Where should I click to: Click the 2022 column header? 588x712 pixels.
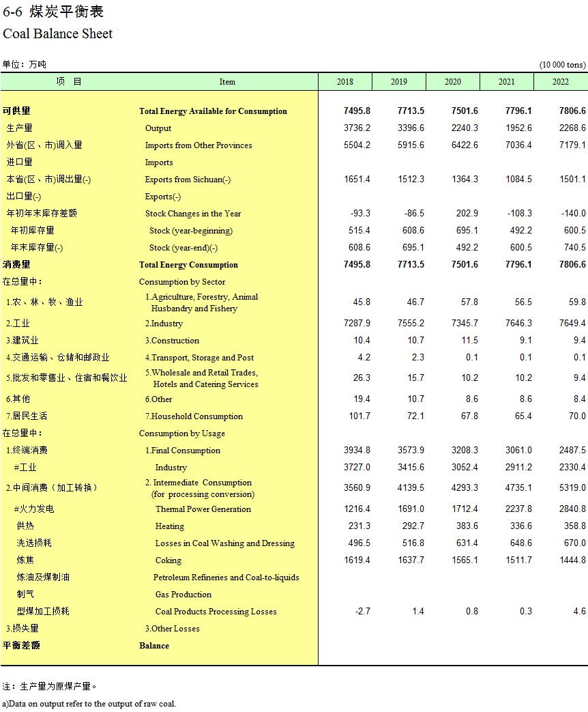coord(560,82)
